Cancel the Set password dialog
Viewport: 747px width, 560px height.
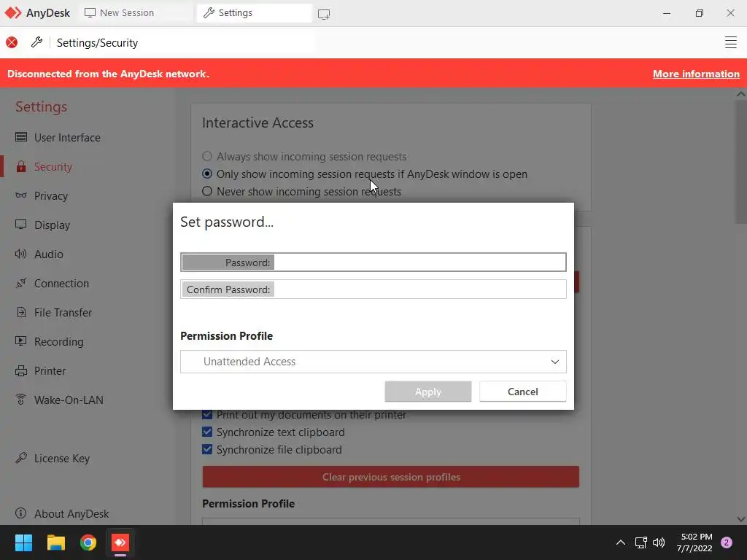coord(522,392)
